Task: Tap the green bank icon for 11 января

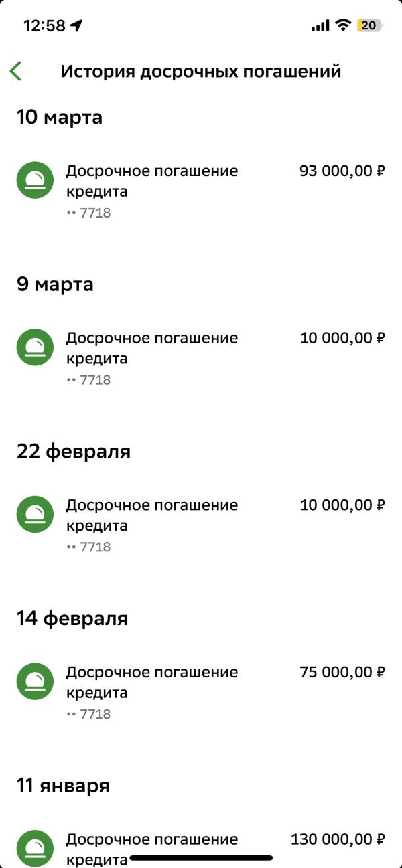Action: (x=35, y=848)
